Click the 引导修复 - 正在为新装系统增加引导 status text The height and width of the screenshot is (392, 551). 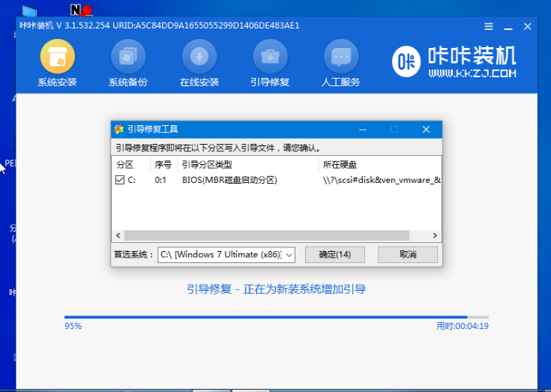pyautogui.click(x=276, y=289)
